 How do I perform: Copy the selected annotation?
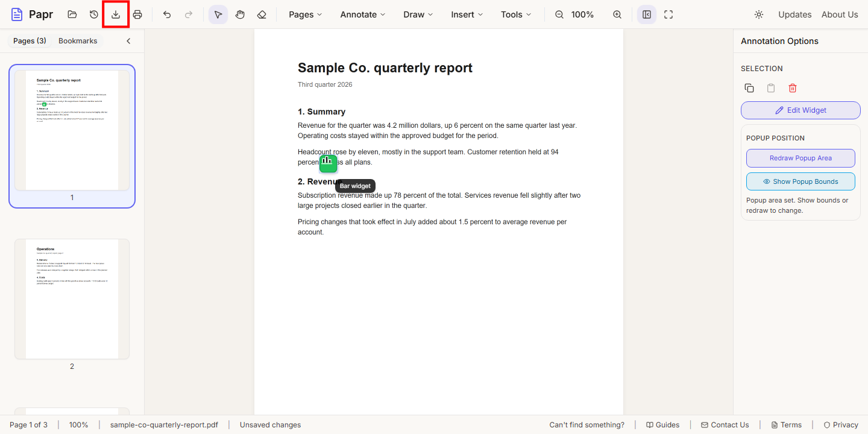pyautogui.click(x=749, y=88)
